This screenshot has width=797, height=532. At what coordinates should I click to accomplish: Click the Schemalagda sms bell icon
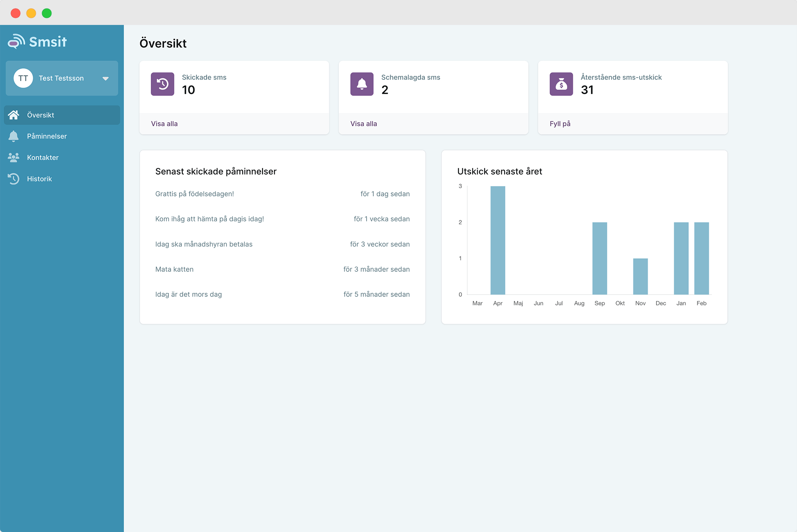pos(362,84)
